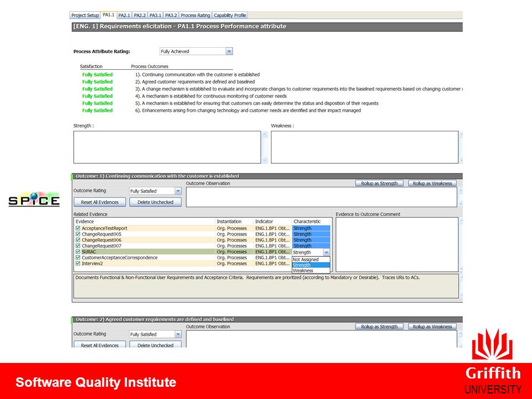
Task: Click the SURAC evidence description text area
Action: point(266,287)
